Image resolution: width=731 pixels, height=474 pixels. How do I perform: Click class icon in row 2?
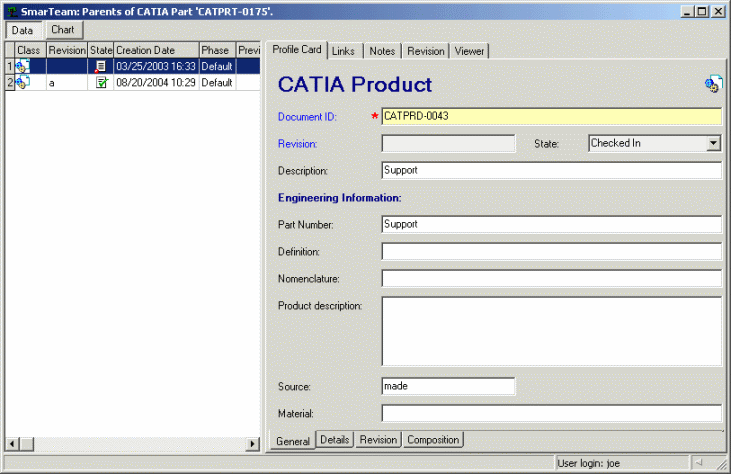coord(23,82)
